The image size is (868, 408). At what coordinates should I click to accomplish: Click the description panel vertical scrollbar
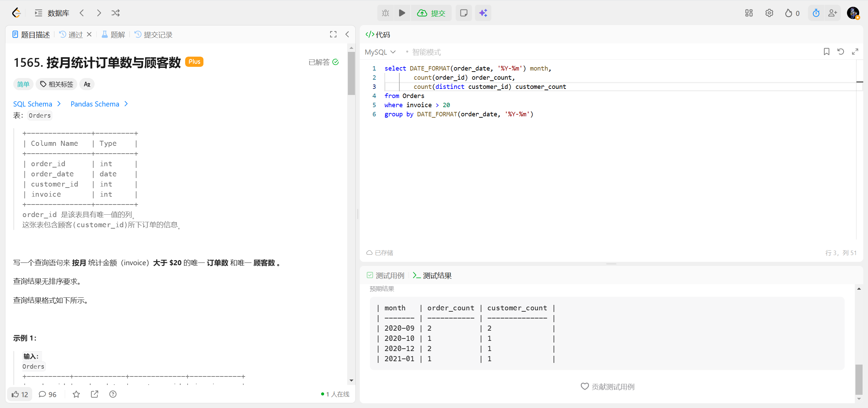point(351,73)
